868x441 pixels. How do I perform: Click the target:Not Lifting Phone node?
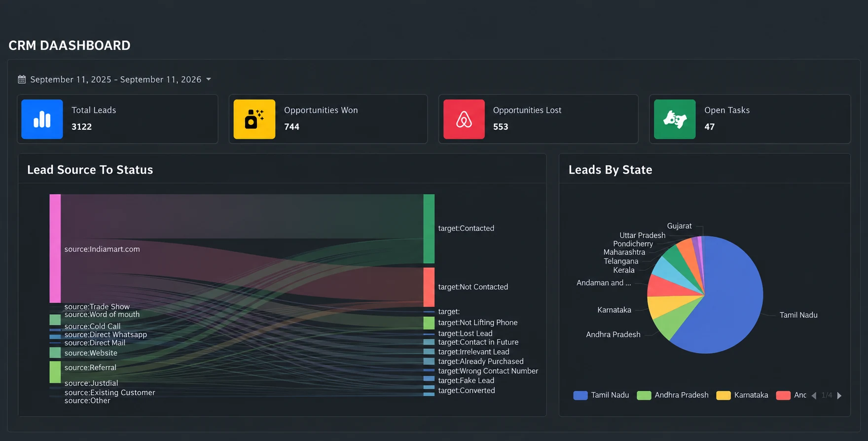click(429, 323)
